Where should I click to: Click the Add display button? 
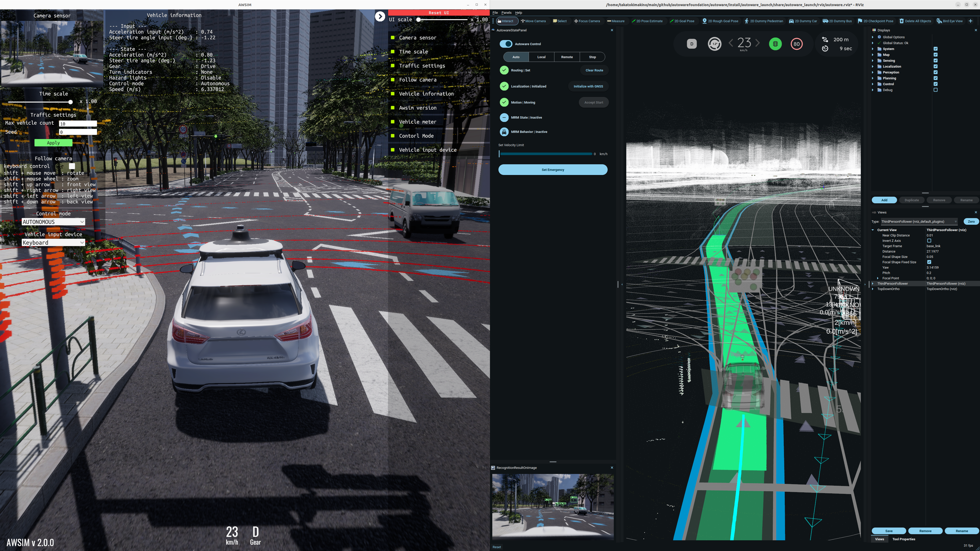(884, 200)
